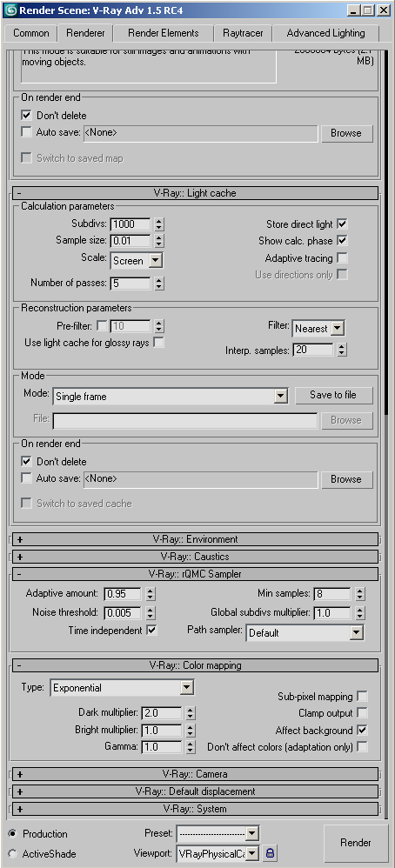Click the Dark multiplier spinner

190,713
